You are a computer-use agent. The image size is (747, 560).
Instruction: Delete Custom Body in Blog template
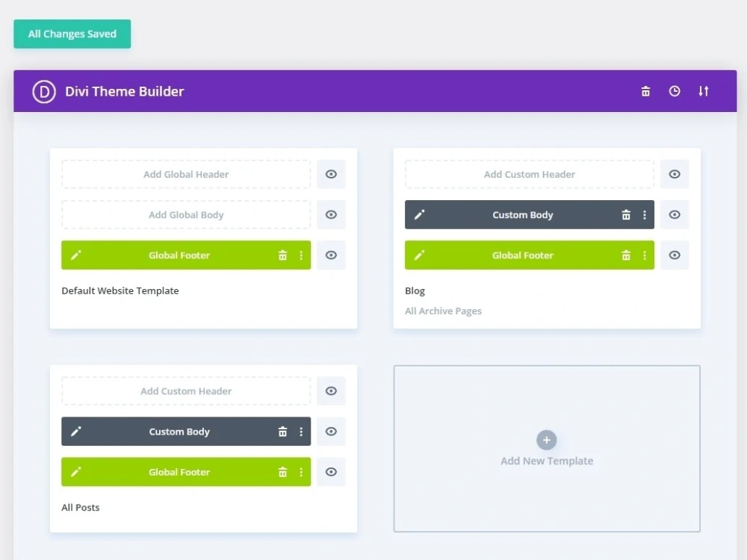coord(626,215)
